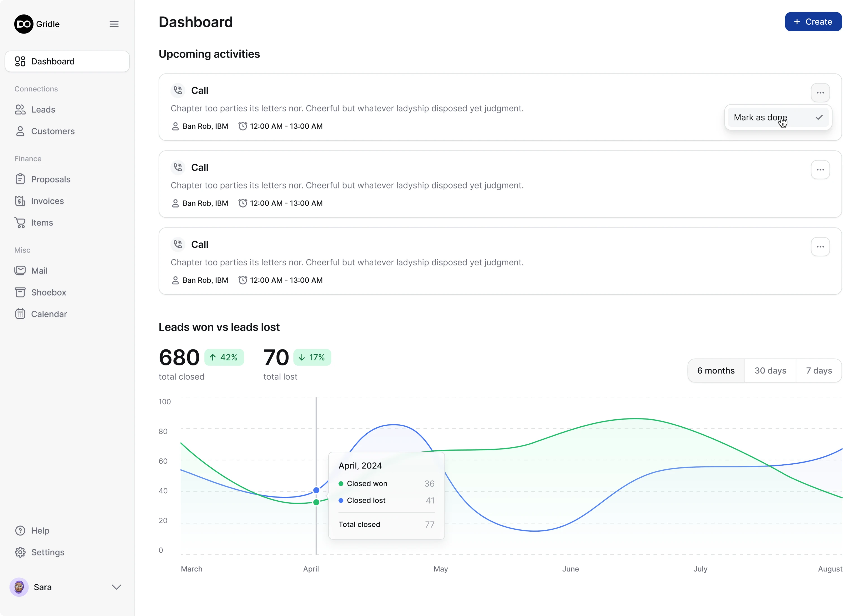Open more options on third Call card
866x616 pixels.
[x=820, y=247]
